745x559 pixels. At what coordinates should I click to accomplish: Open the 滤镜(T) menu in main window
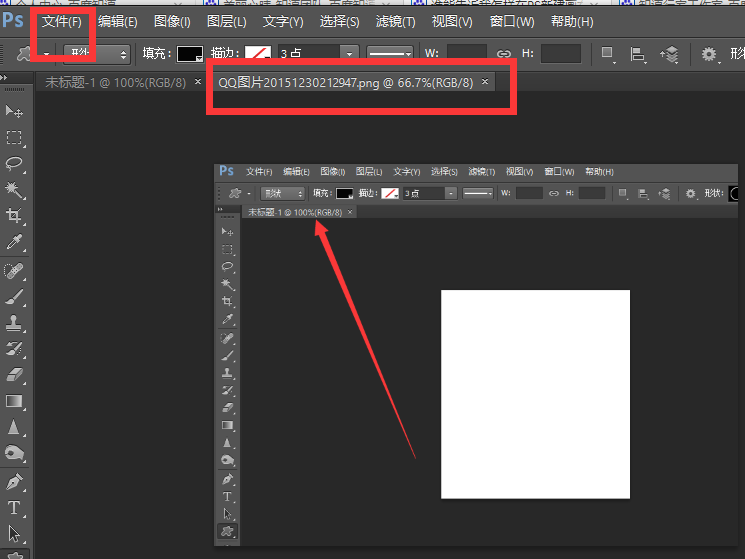tap(395, 21)
